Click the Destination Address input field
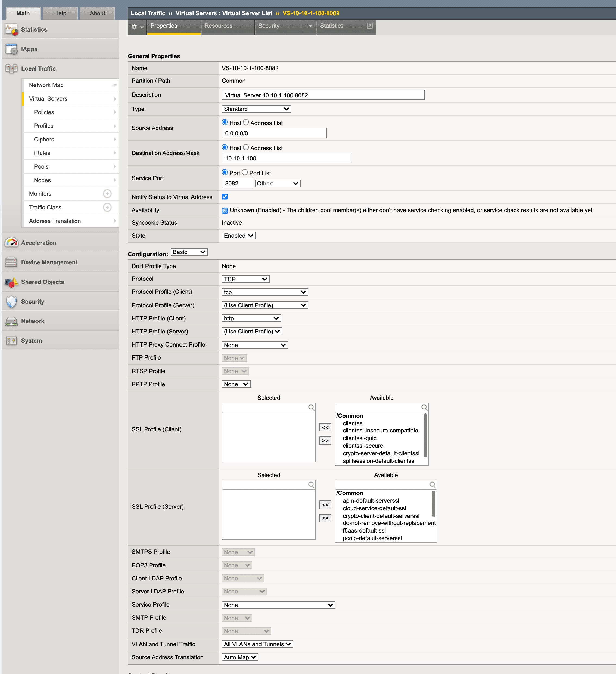This screenshot has width=616, height=674. coord(286,159)
